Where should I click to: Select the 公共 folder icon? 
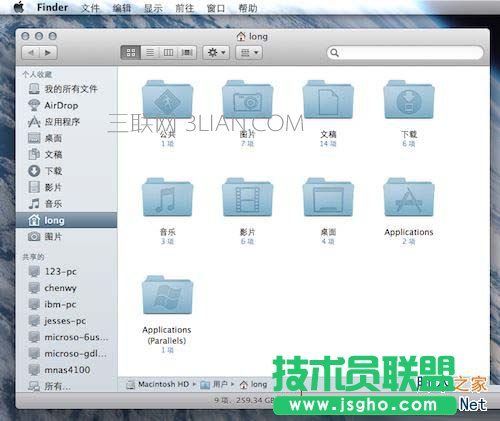click(167, 100)
